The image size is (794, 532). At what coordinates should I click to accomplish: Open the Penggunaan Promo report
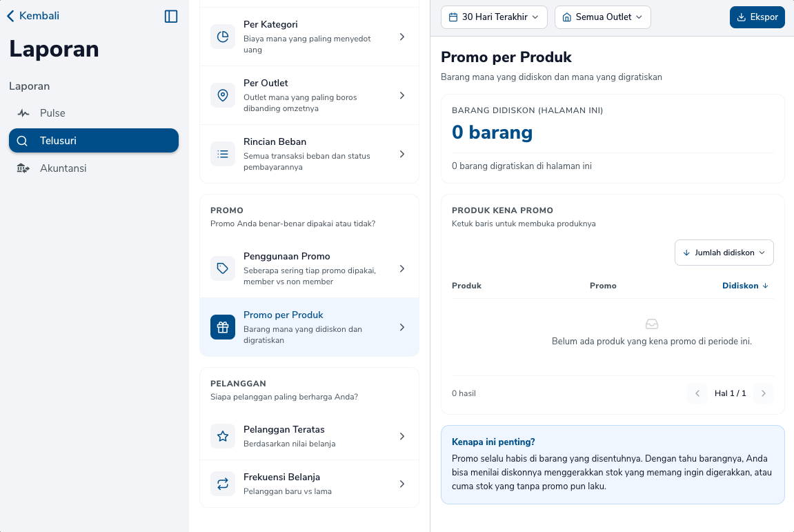click(310, 268)
